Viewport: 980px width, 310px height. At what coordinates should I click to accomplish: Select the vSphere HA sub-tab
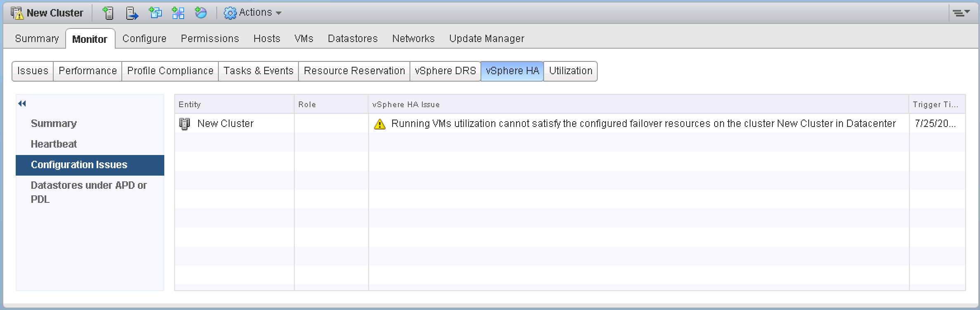pos(512,71)
